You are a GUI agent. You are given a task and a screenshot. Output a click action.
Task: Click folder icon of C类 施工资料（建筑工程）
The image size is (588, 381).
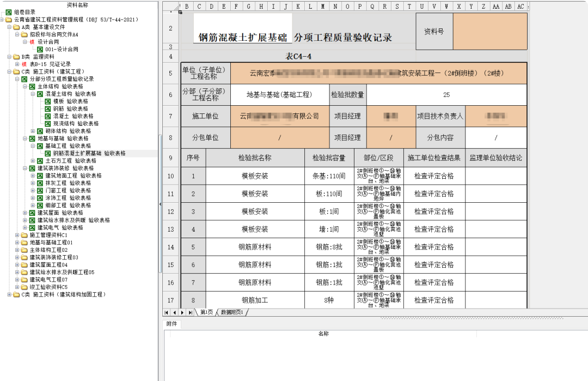[16, 72]
